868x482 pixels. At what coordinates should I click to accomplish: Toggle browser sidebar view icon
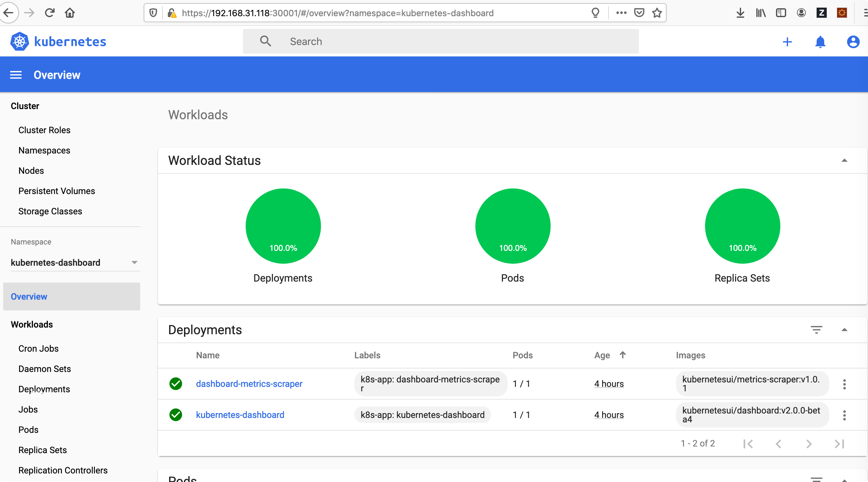781,13
